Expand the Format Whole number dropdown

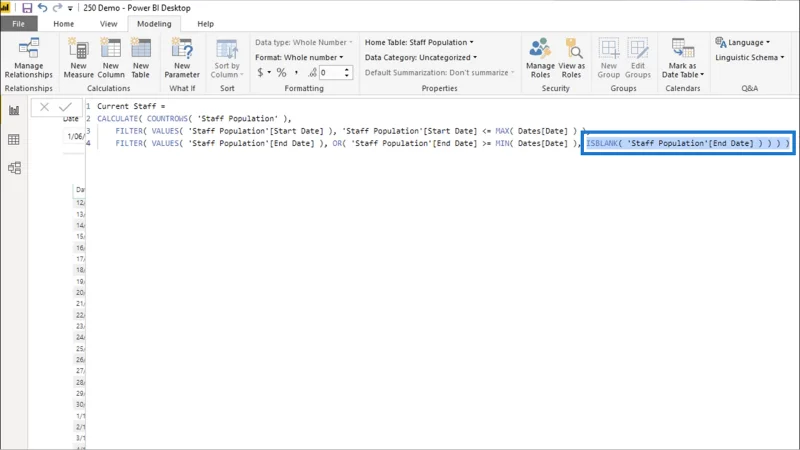(299, 57)
